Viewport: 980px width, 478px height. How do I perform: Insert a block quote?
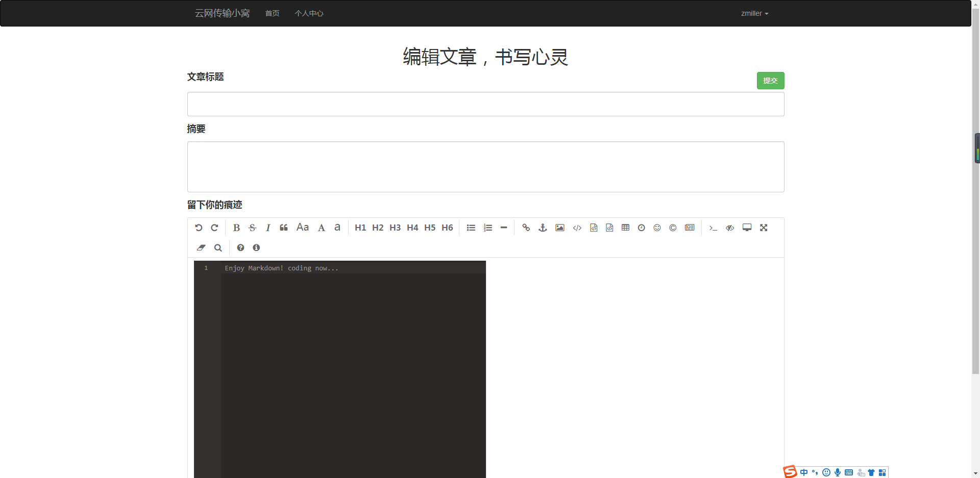pyautogui.click(x=284, y=228)
